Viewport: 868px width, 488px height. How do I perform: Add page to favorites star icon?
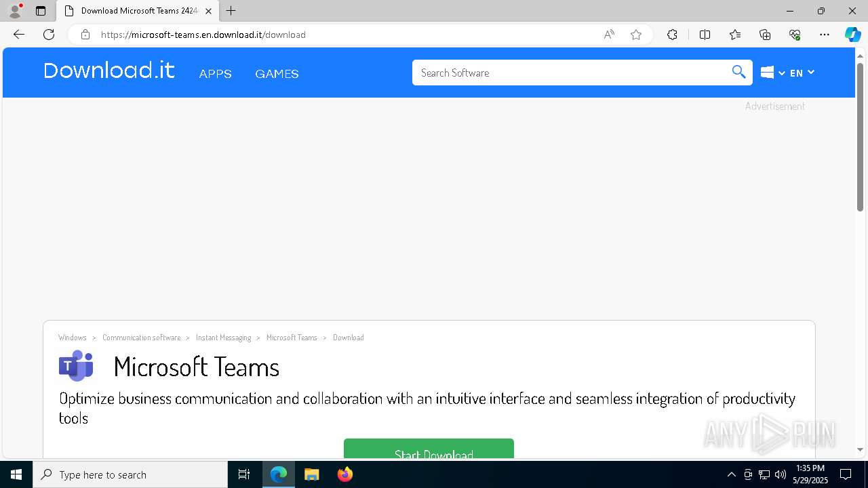coord(636,35)
